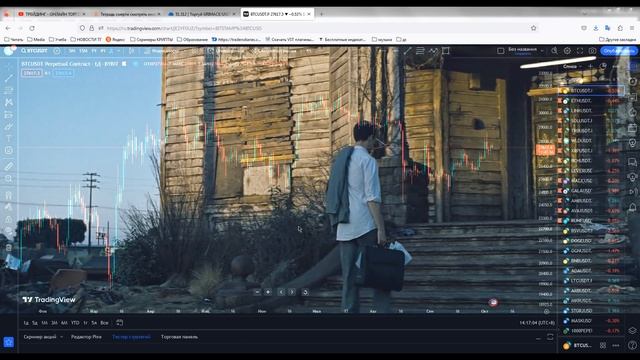Open chart settings gear icon
This screenshot has height=360, width=640.
[567, 51]
